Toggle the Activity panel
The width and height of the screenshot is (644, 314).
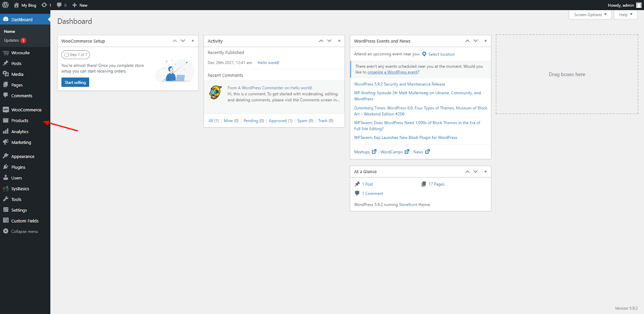pos(339,41)
